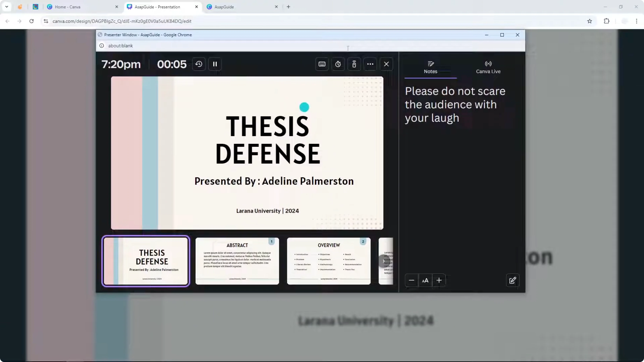Close the Home - Canva tab
This screenshot has width=644, height=362.
[117, 7]
